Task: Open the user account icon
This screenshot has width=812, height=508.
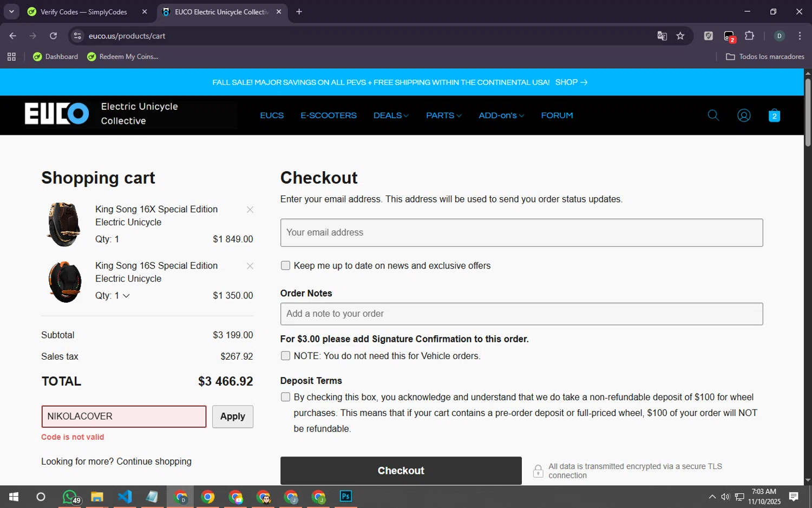Action: (x=744, y=115)
